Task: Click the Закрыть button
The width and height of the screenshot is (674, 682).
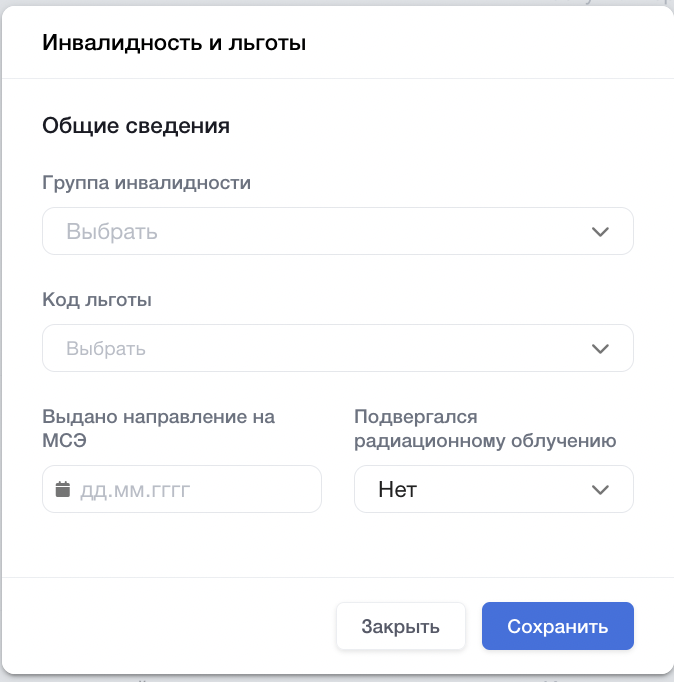Action: (x=400, y=627)
